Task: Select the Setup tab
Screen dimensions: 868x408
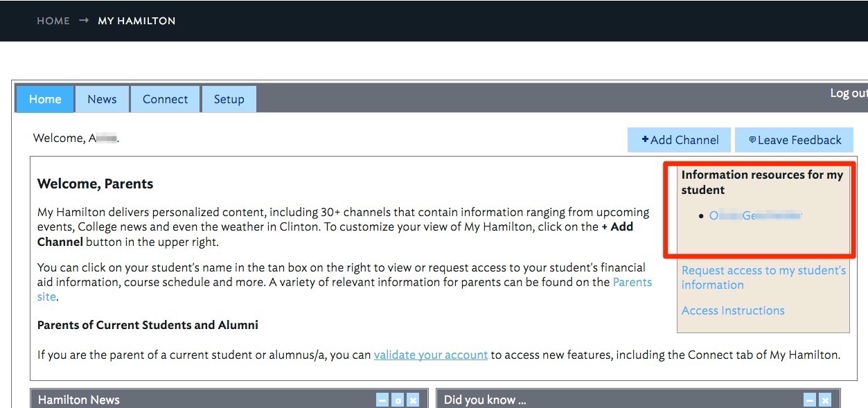Action: tap(229, 99)
